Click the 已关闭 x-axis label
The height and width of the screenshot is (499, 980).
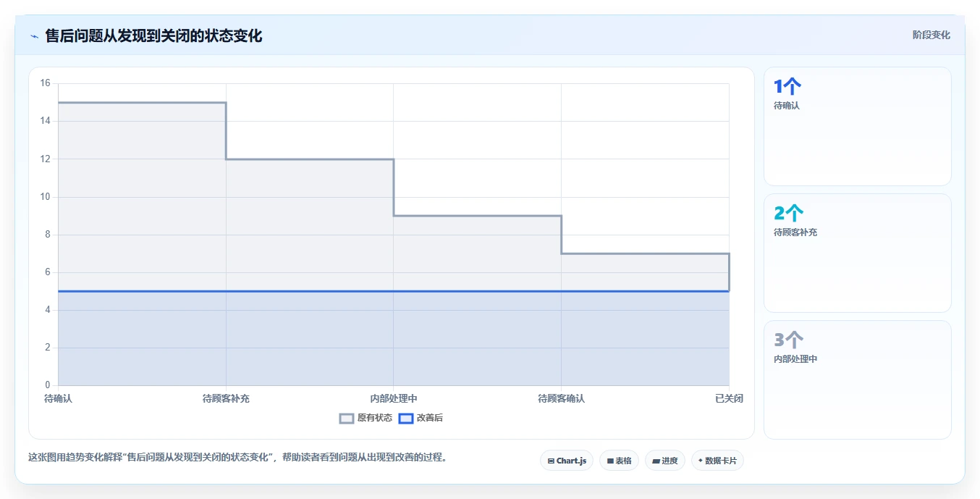[x=729, y=398]
